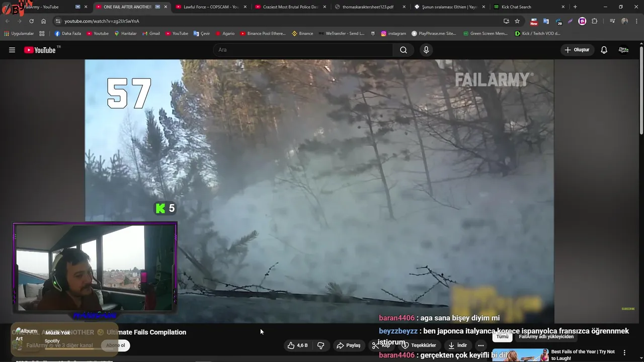Go to the YouTube home logo
The height and width of the screenshot is (362, 644).
coord(40,50)
